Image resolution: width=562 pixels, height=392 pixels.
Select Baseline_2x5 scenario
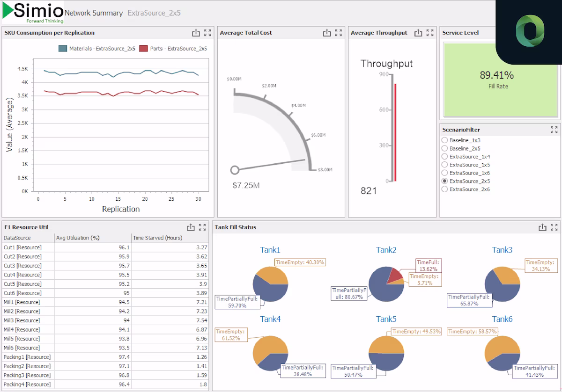pos(445,148)
